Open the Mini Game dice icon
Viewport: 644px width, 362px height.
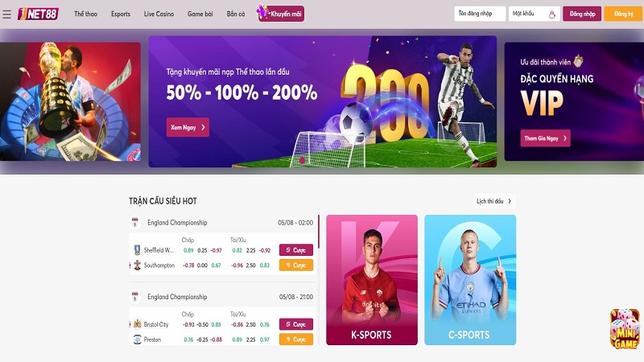[625, 329]
